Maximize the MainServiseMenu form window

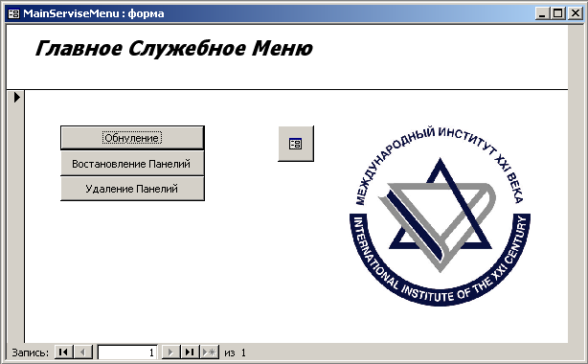click(x=558, y=13)
